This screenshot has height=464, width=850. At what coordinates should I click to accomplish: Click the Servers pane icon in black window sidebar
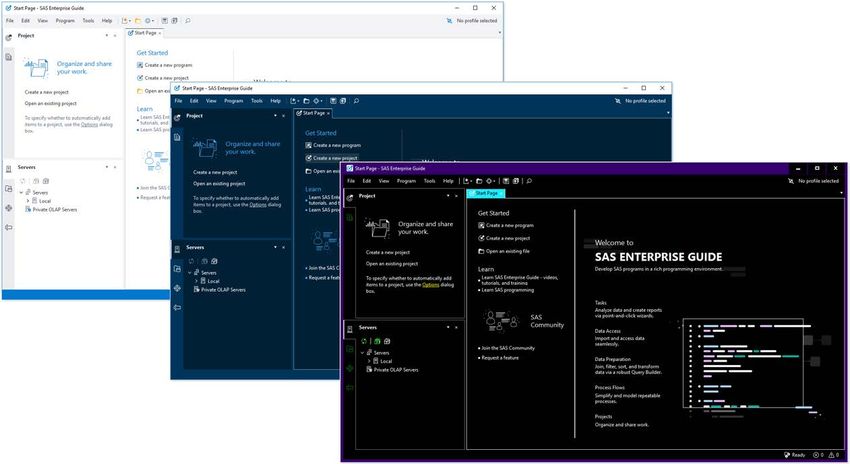[x=350, y=329]
